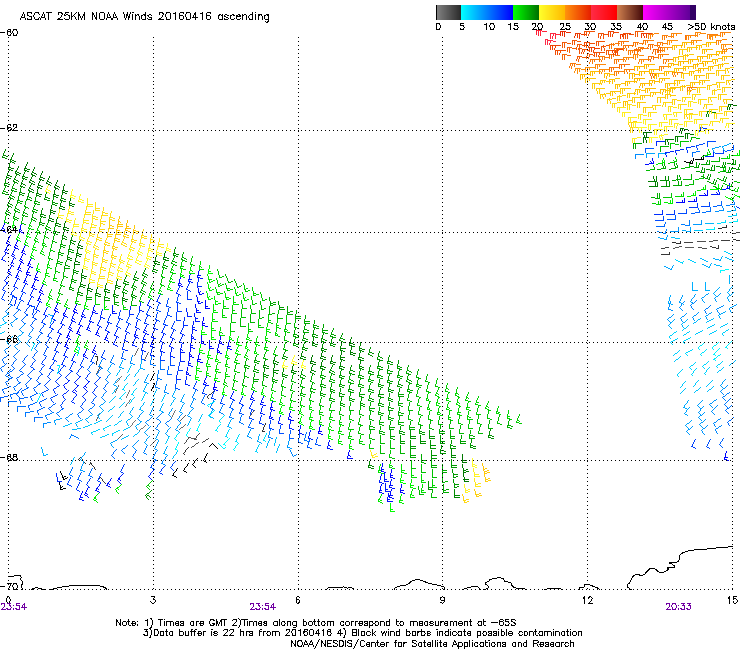Click the '35' label under the color bar
The width and height of the screenshot is (740, 650).
click(616, 27)
